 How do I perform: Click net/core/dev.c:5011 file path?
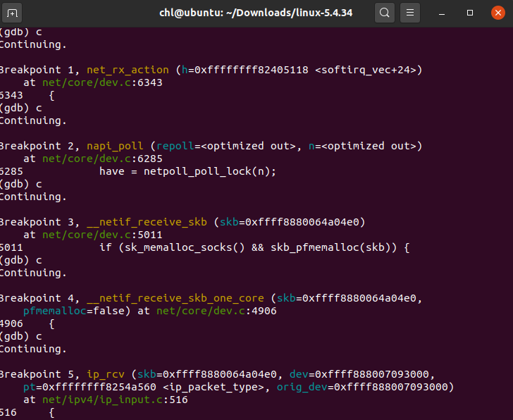[102, 235]
